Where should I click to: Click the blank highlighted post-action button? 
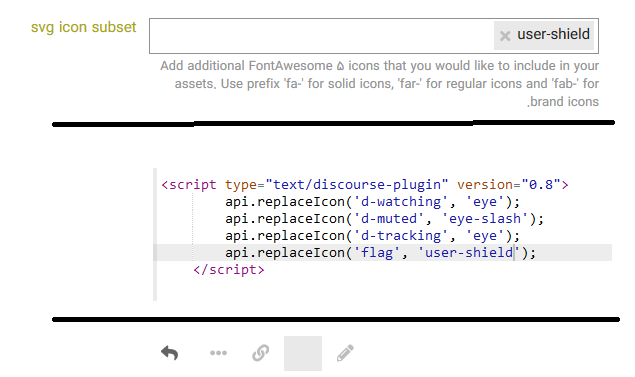[x=303, y=353]
